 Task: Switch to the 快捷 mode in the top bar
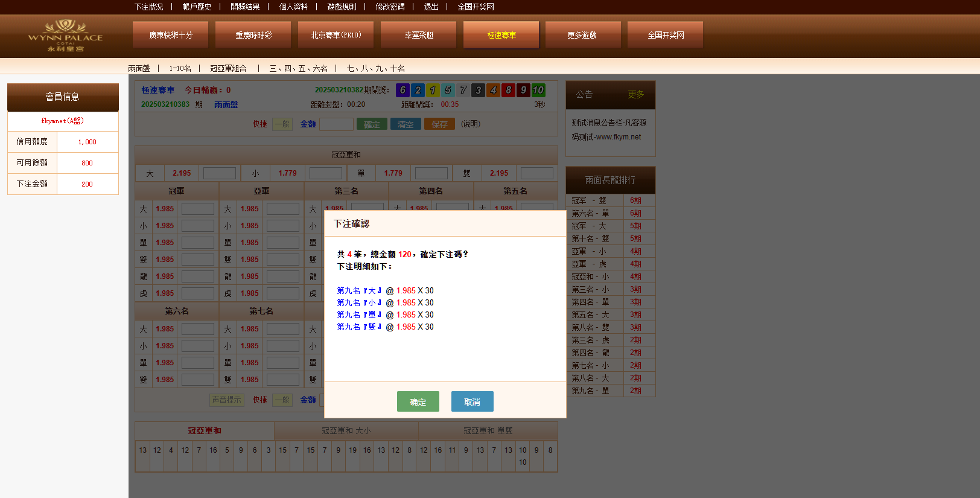pyautogui.click(x=259, y=124)
